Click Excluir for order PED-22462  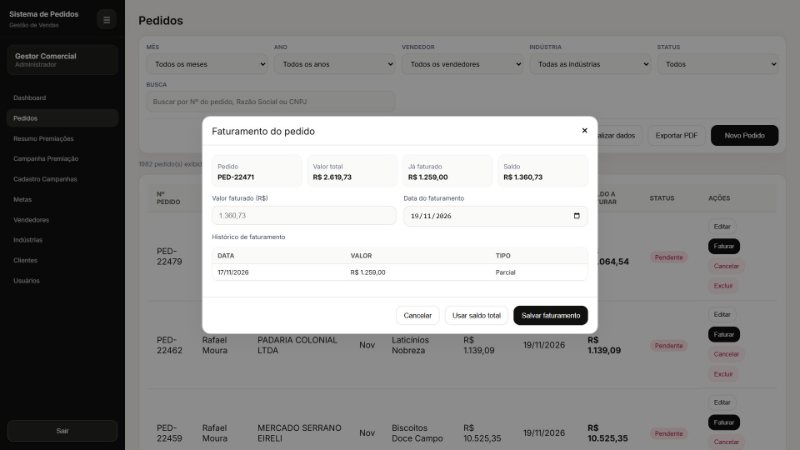[722, 374]
